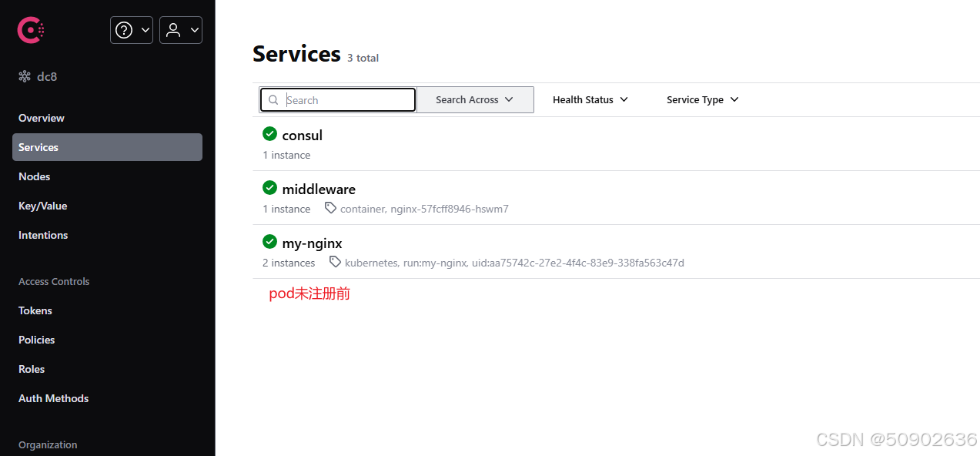
Task: Open Nodes in the sidebar
Action: click(107, 176)
